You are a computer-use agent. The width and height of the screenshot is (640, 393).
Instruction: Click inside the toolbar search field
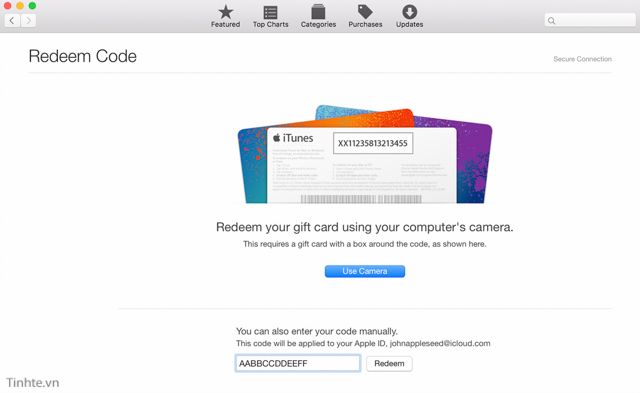tap(590, 20)
